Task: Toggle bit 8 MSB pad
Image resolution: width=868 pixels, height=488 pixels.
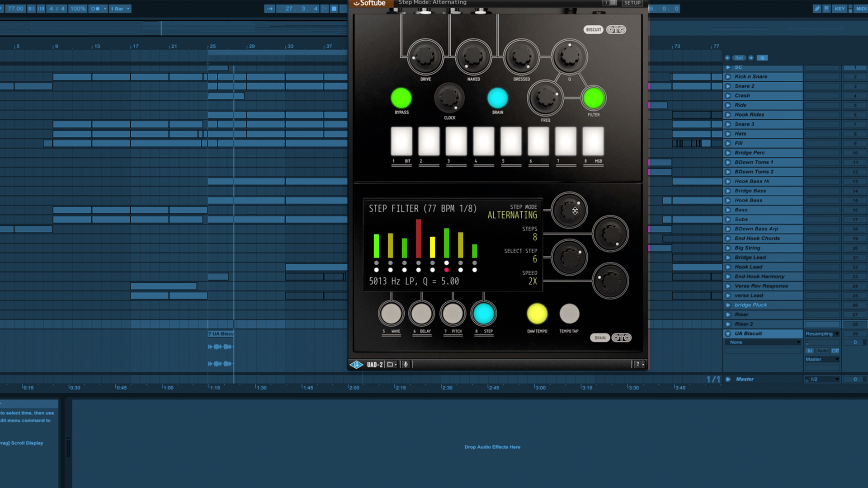Action: [x=593, y=141]
